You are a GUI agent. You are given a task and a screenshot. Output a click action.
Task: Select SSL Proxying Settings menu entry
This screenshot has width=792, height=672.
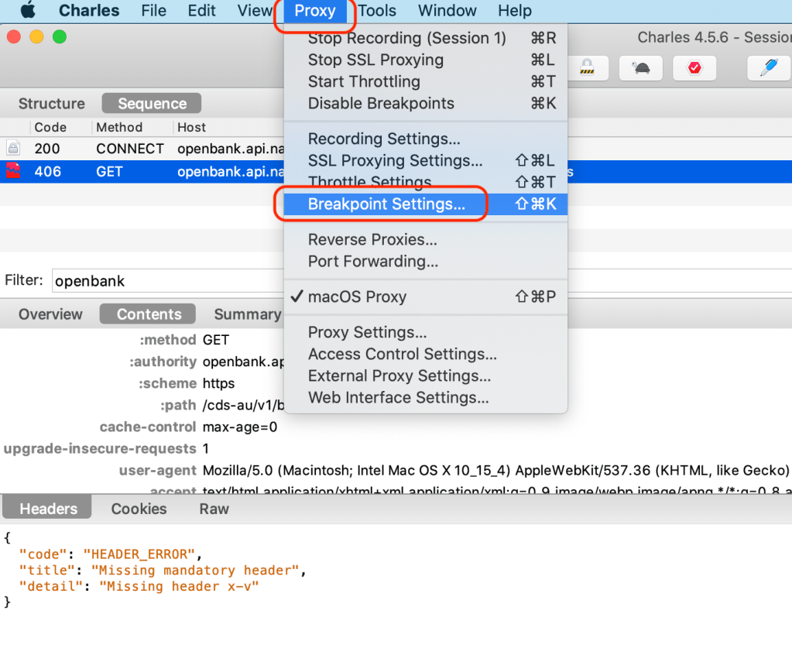(395, 160)
